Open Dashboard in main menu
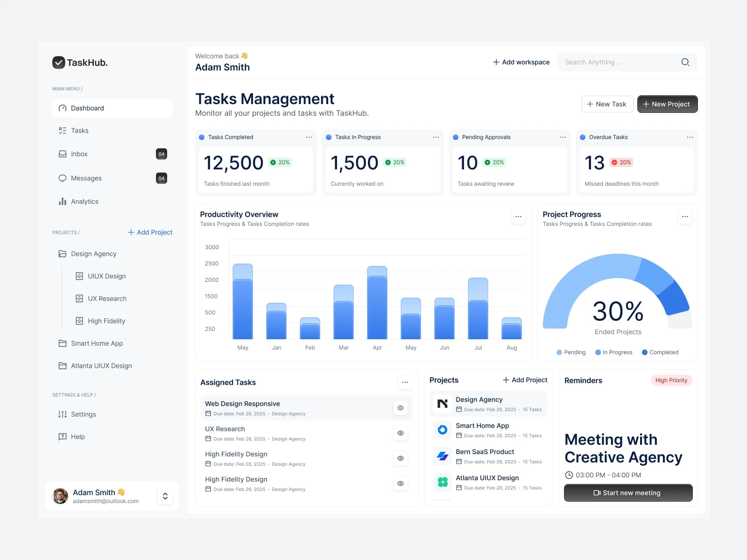This screenshot has width=747, height=560. (x=113, y=108)
